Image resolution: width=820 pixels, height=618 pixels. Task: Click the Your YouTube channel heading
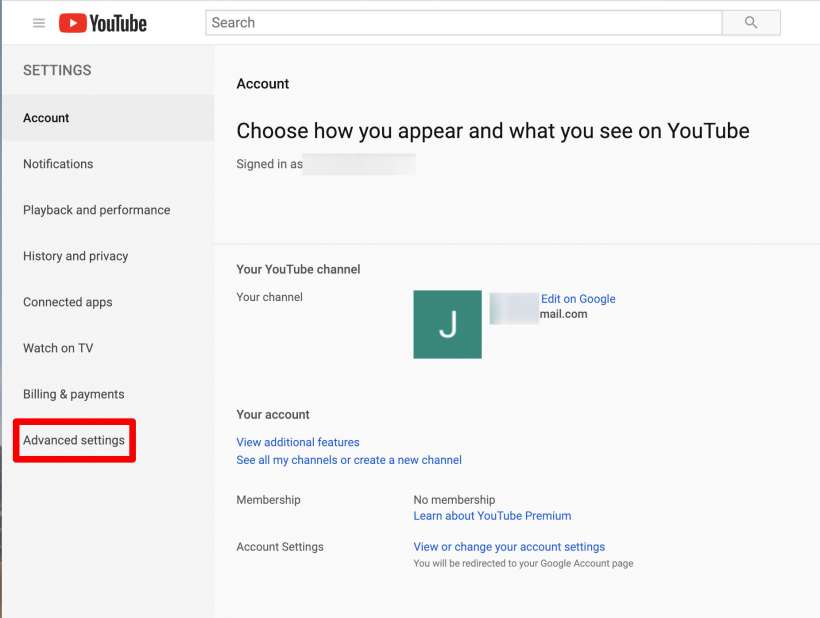[298, 269]
